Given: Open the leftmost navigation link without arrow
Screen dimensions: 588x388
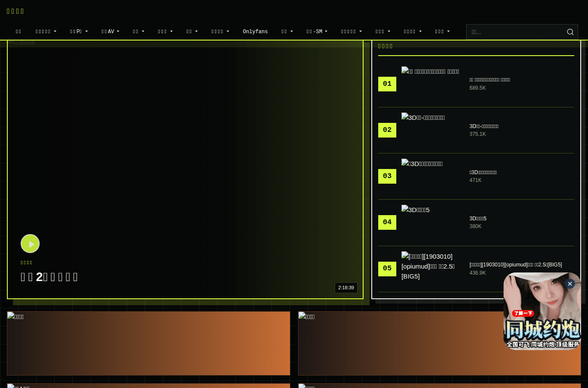Looking at the screenshot, I should [x=19, y=31].
